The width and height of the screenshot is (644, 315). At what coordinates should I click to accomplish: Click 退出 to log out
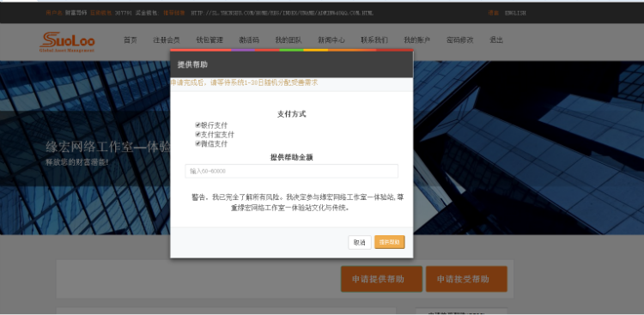tap(496, 40)
